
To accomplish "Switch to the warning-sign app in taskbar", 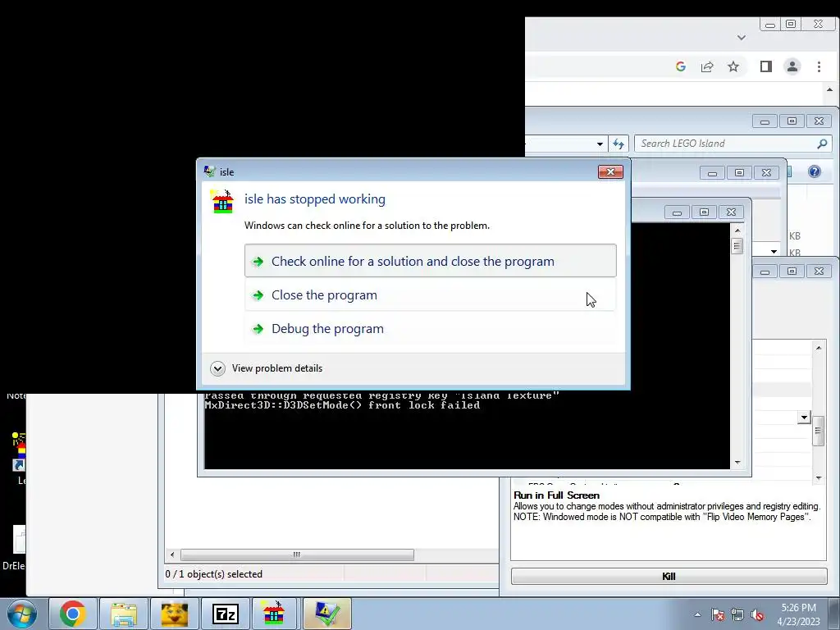I will tap(326, 614).
